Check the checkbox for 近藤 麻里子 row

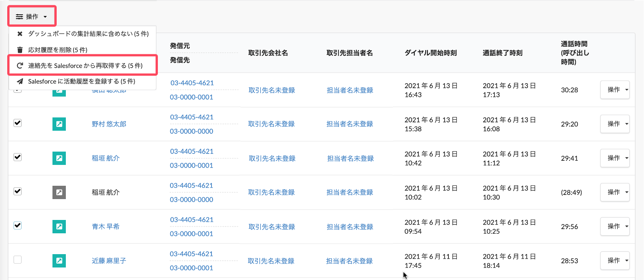17,259
